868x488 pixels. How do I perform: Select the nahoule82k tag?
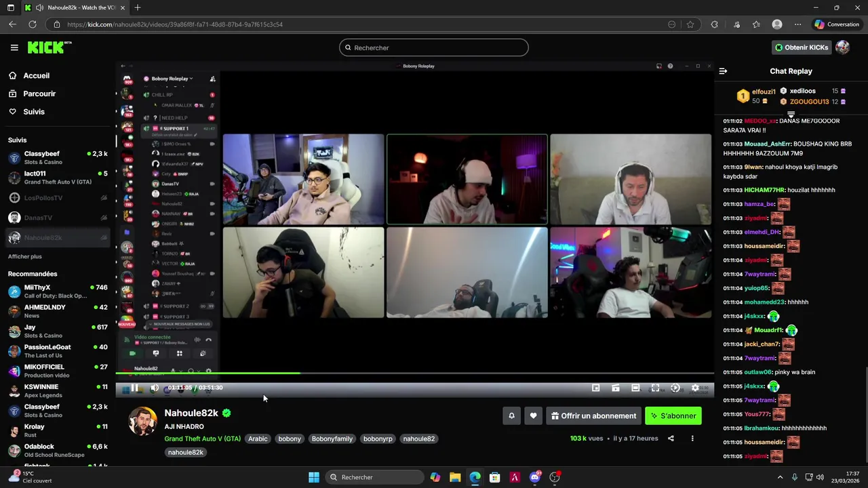point(186,452)
